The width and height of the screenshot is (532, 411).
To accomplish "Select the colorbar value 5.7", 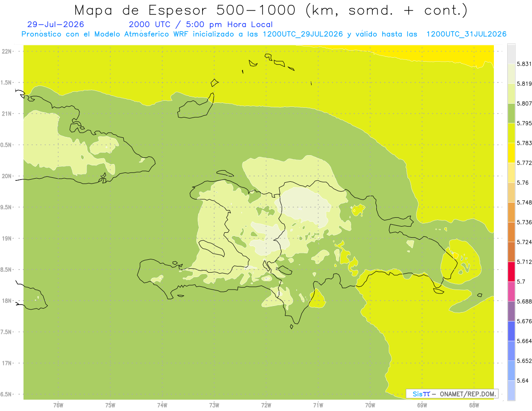I will tap(521, 282).
